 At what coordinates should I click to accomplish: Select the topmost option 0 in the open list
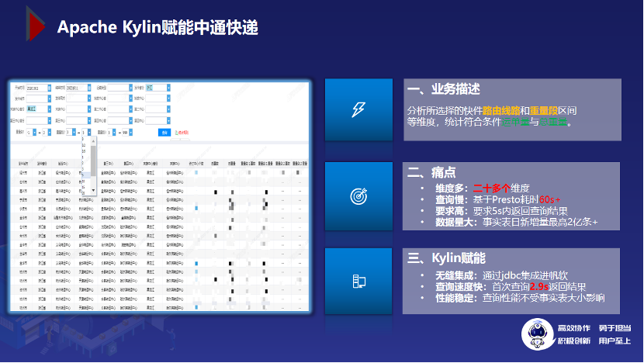(86, 139)
